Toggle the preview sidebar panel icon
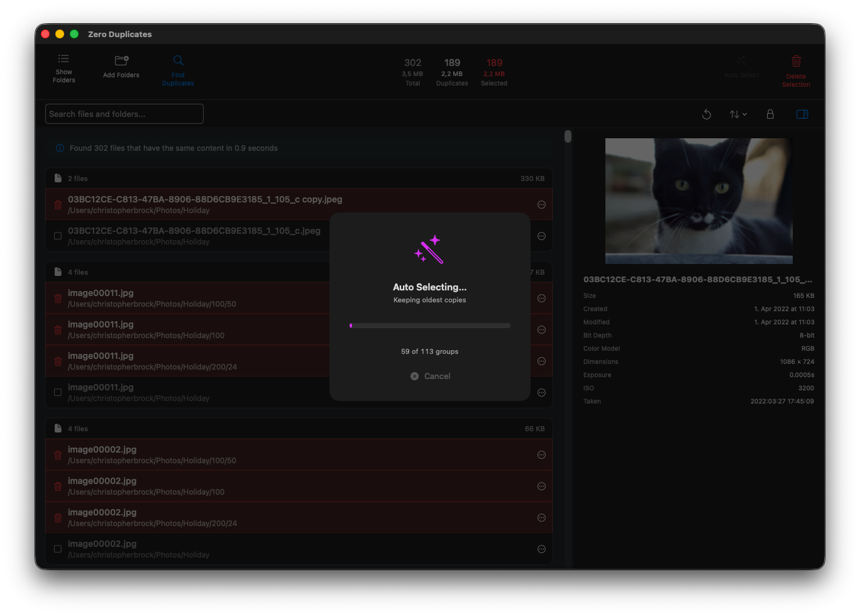Image resolution: width=860 pixels, height=616 pixels. 802,114
